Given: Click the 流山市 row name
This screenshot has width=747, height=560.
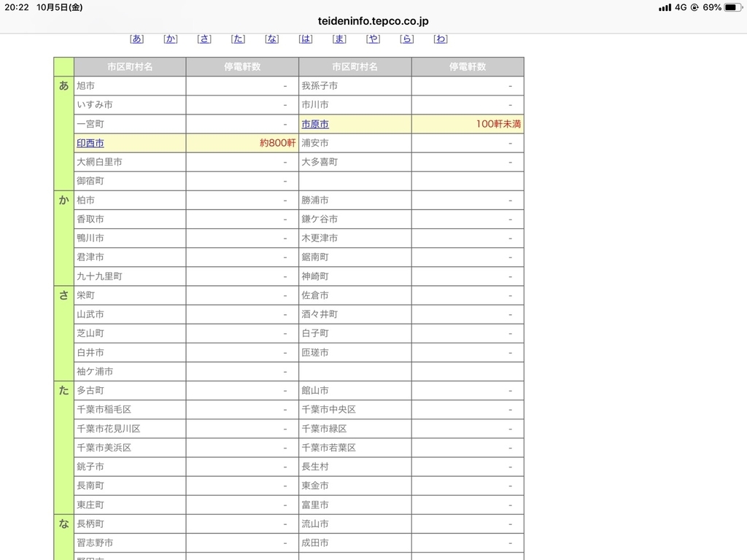Looking at the screenshot, I should click(x=315, y=524).
